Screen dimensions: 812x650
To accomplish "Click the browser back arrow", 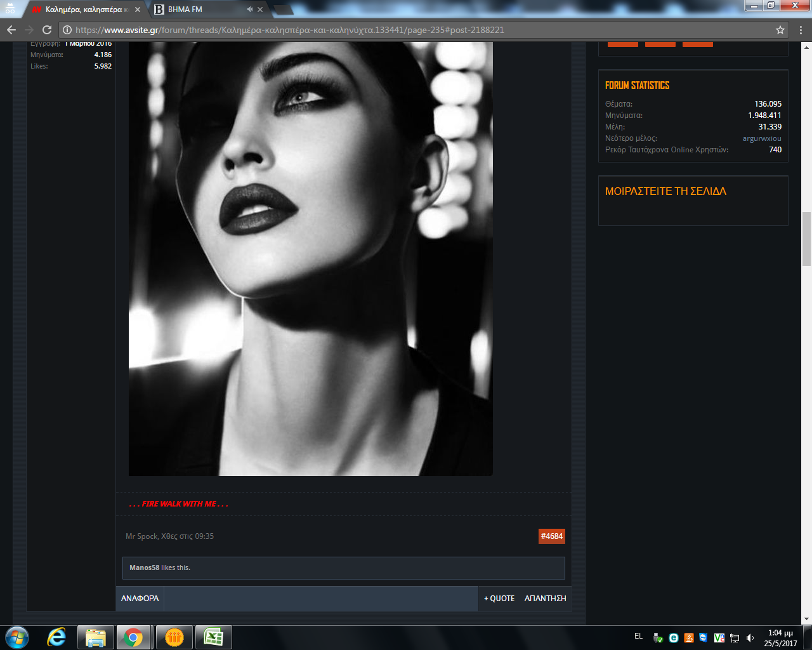I will point(11,30).
